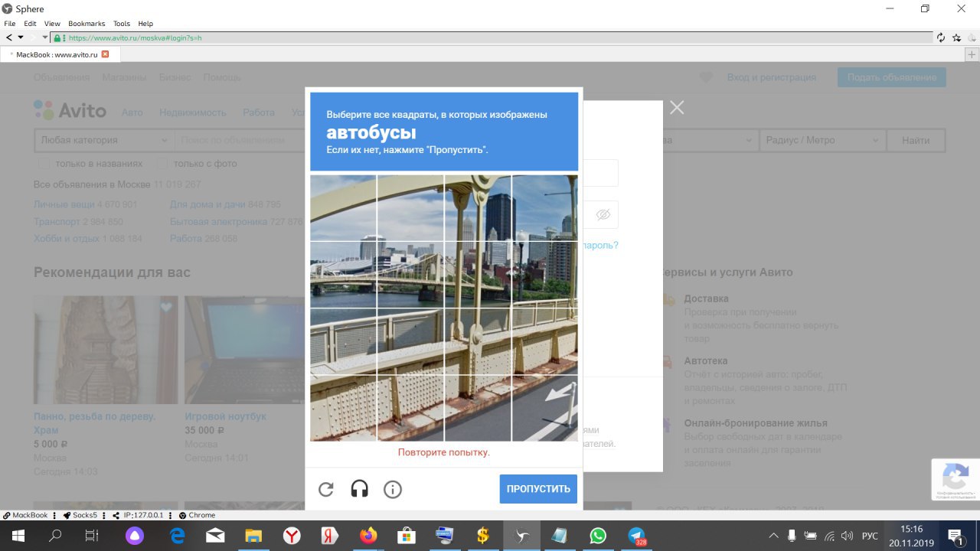Open the Работа category link in header
The width and height of the screenshot is (980, 551).
tap(259, 112)
